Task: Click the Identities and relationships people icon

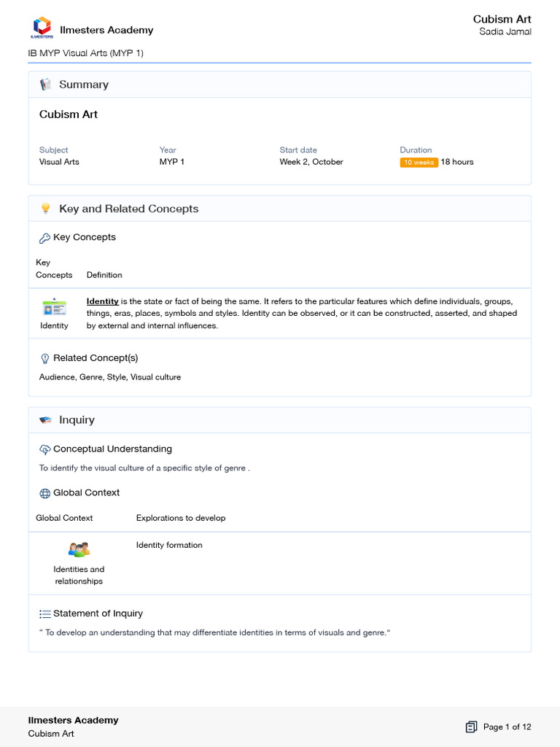Action: pos(79,549)
